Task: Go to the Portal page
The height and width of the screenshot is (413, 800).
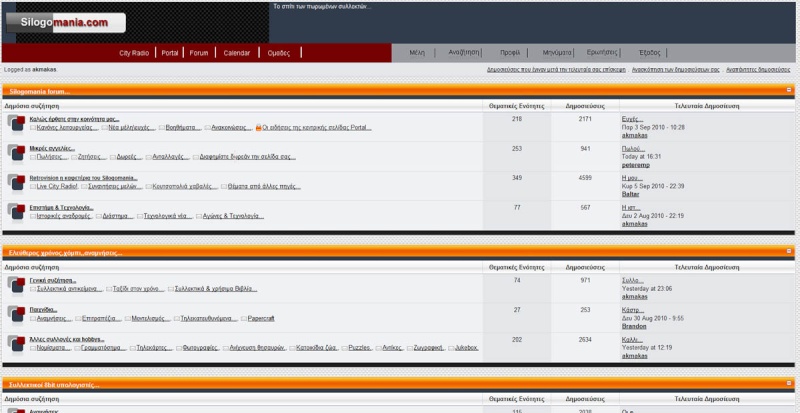Action: pos(169,52)
